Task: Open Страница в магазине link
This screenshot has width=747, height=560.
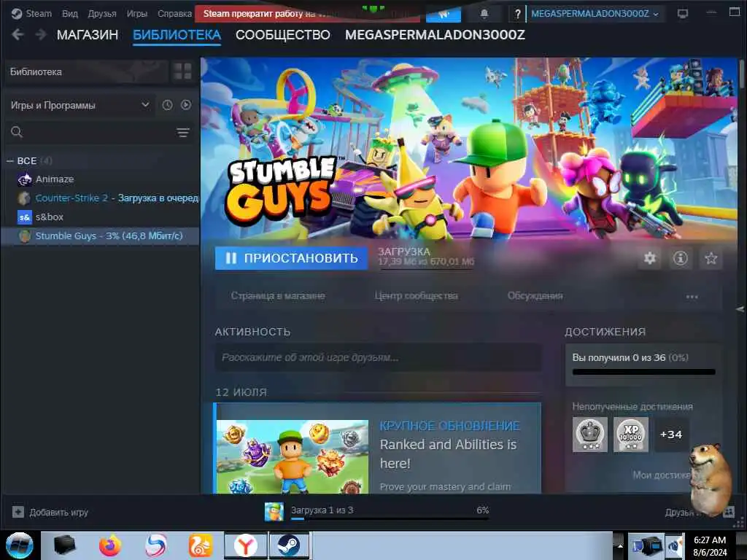Action: 278,296
